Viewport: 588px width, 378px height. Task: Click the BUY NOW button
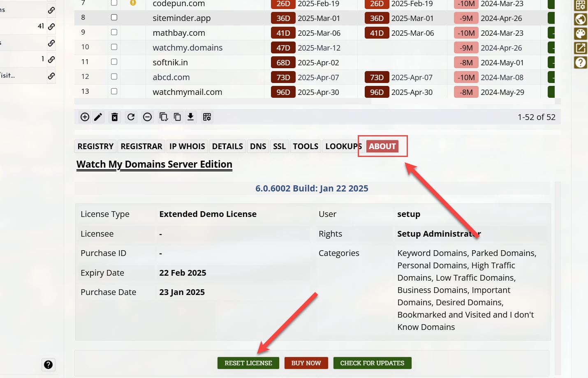tap(306, 363)
